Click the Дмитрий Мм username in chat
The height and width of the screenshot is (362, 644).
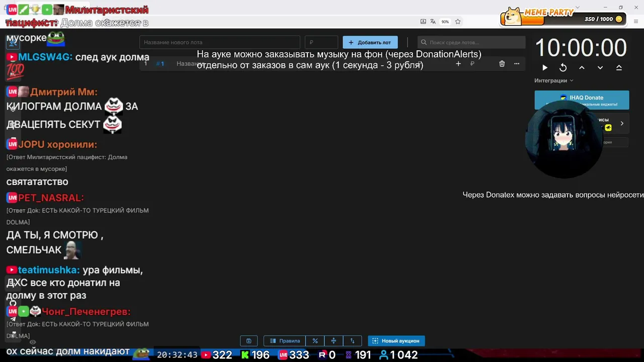click(x=63, y=92)
